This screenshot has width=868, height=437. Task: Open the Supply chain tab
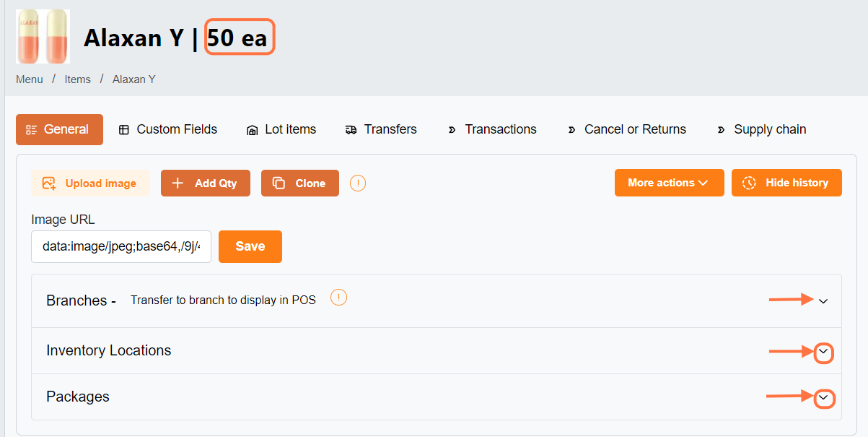pyautogui.click(x=761, y=129)
